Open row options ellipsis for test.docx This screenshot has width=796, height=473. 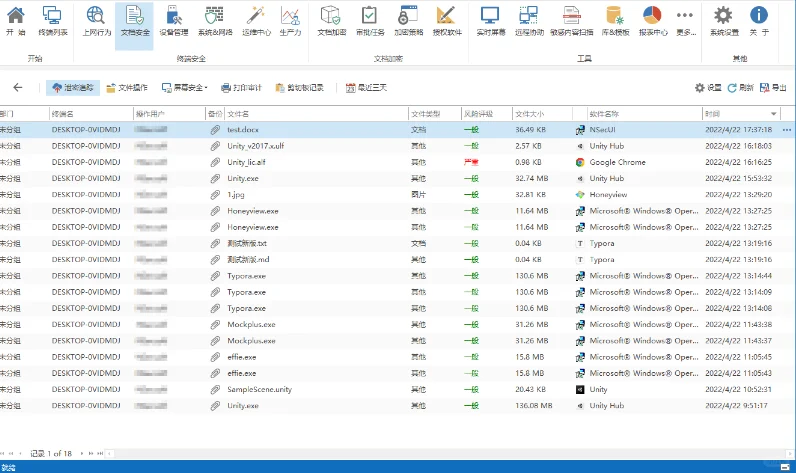coord(786,130)
